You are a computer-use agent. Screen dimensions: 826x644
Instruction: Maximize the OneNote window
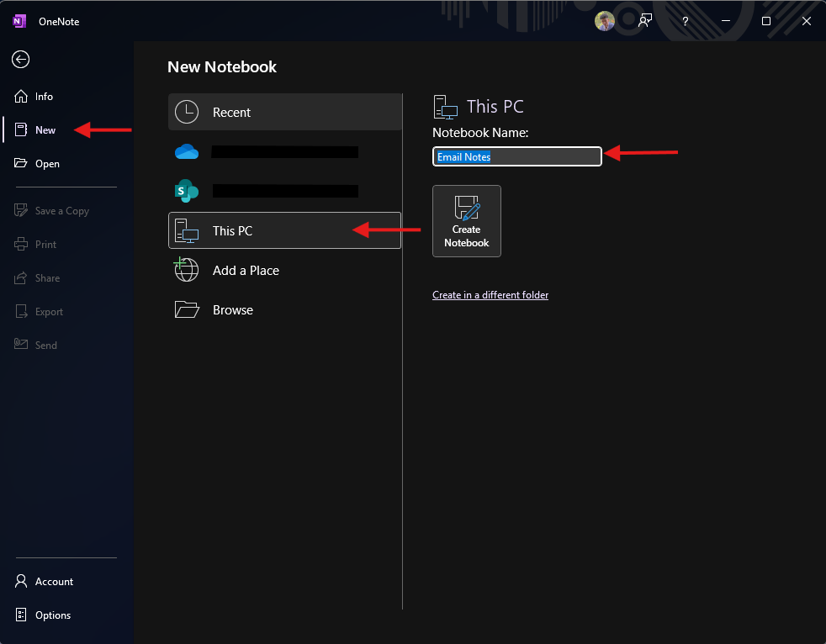coord(766,21)
